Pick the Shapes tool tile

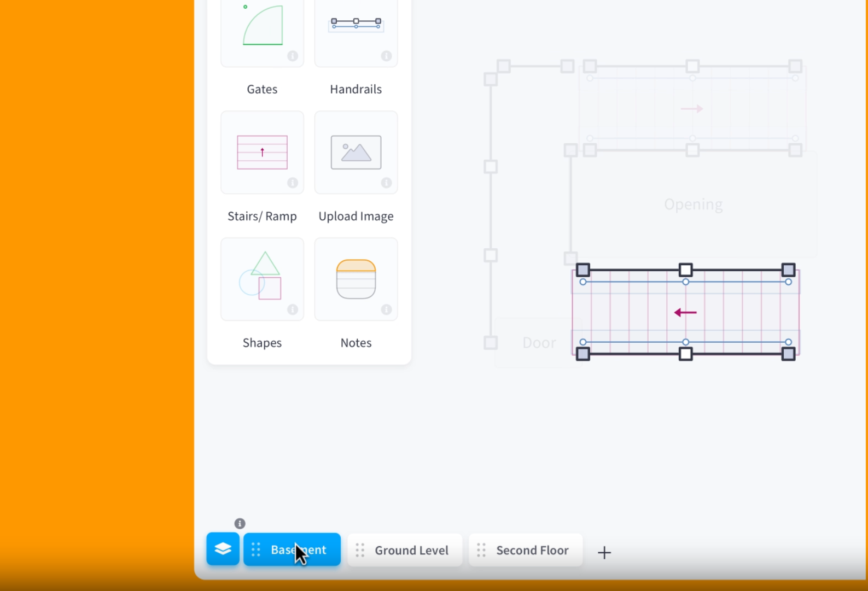pos(262,279)
